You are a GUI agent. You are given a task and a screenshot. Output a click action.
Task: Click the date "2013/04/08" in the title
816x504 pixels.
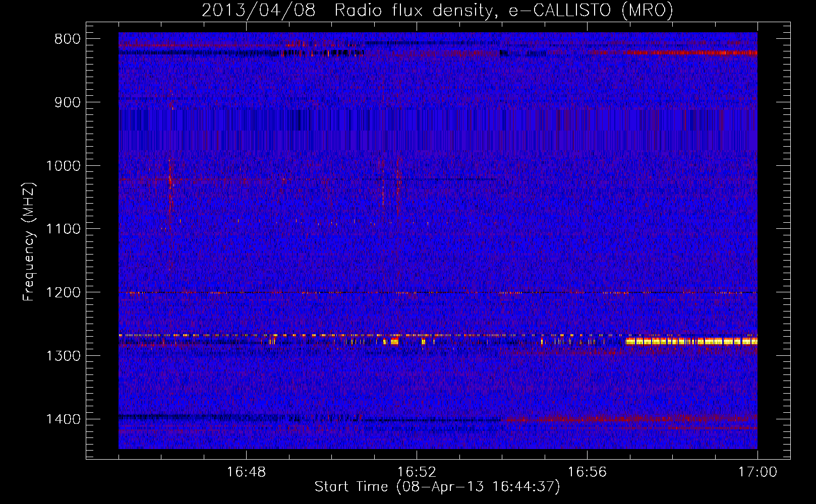click(x=259, y=11)
